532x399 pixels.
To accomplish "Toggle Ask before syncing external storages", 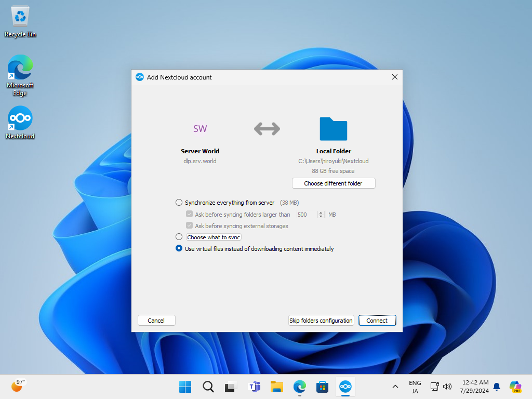I will tap(189, 225).
